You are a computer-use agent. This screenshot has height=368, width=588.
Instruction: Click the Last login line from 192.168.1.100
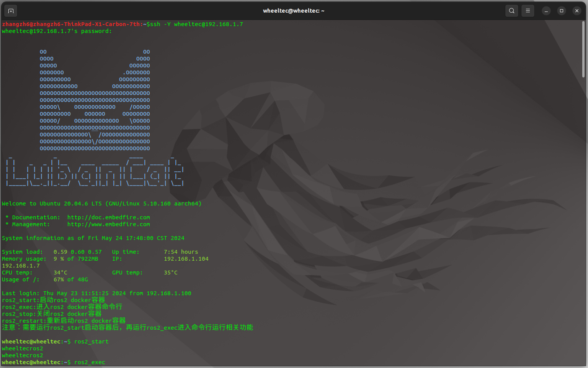point(96,293)
